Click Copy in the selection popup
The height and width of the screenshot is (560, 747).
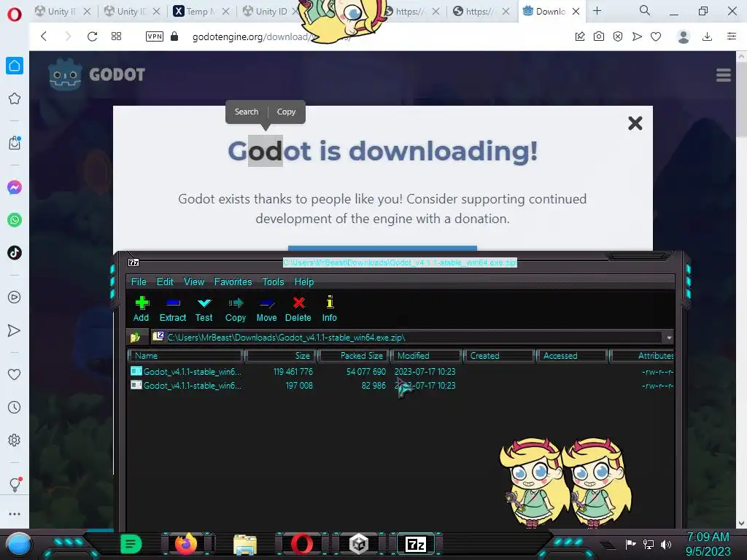[x=286, y=112]
